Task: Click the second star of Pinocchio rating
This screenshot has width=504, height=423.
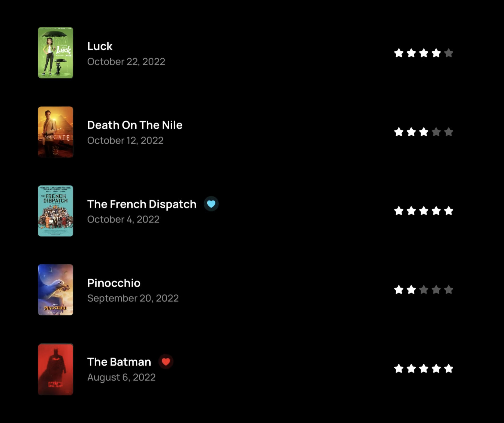Action: pyautogui.click(x=411, y=290)
